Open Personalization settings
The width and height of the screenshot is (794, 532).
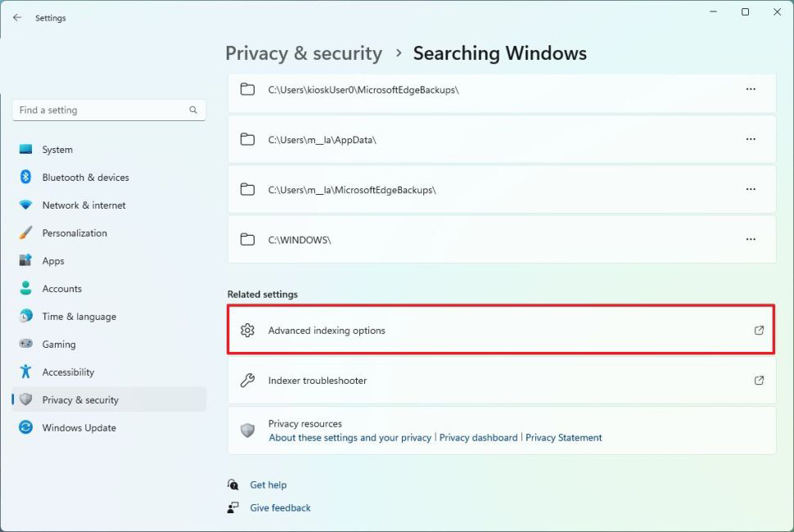tap(74, 233)
